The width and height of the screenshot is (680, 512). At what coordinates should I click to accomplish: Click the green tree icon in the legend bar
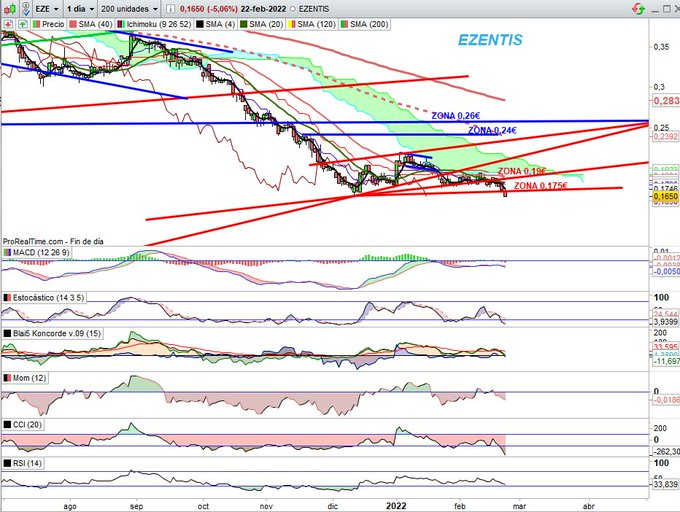tap(23, 24)
